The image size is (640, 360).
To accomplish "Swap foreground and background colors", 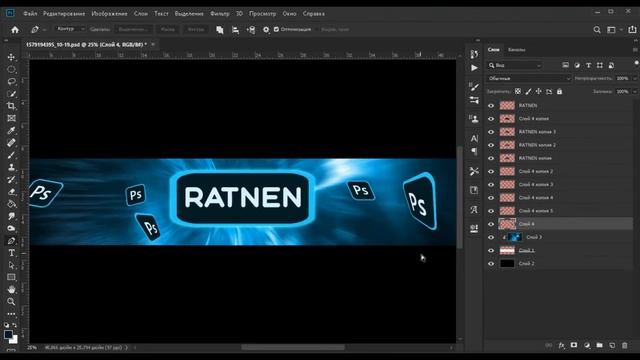I will click(x=15, y=325).
